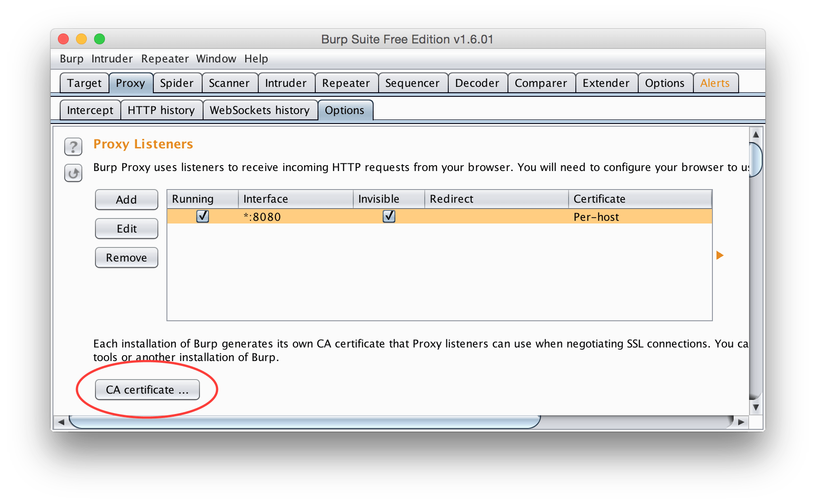The height and width of the screenshot is (504, 816).
Task: Click the horizontal scrollbar thumb
Action: pyautogui.click(x=305, y=422)
